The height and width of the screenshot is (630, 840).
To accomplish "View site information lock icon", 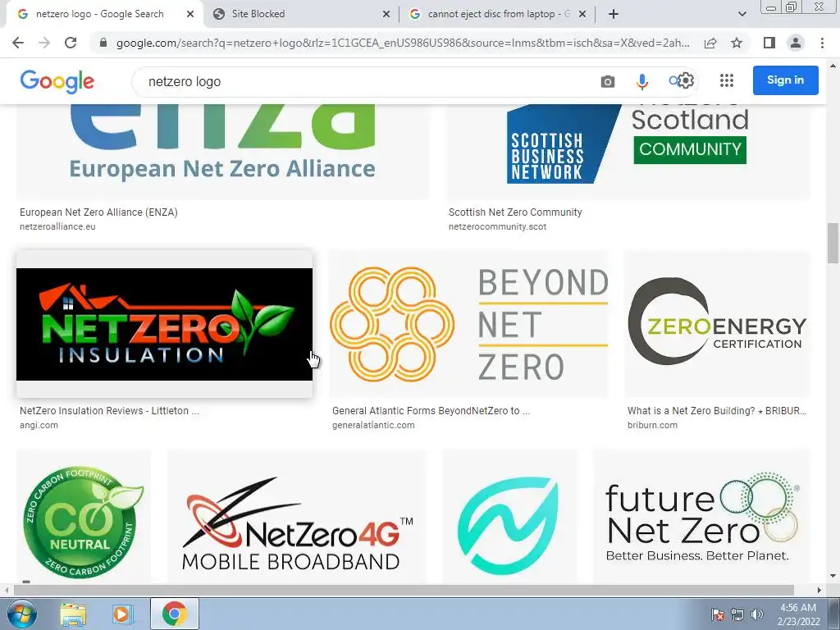I will [103, 43].
